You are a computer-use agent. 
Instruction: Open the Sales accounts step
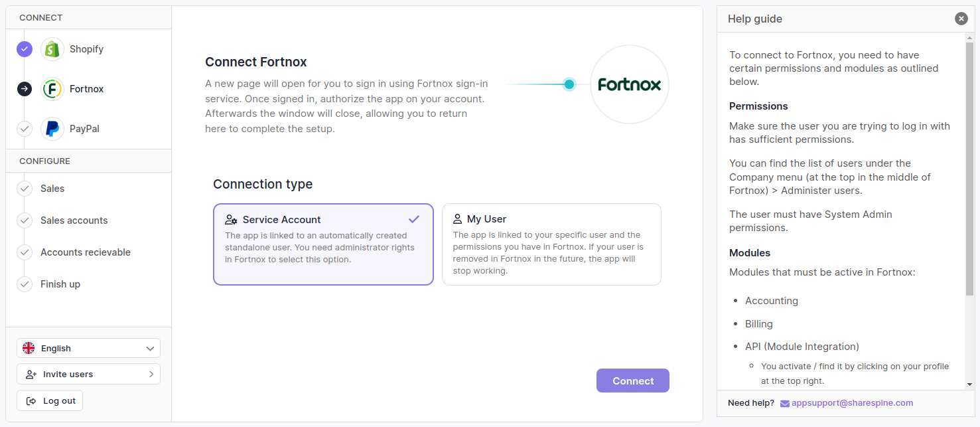pyautogui.click(x=74, y=220)
